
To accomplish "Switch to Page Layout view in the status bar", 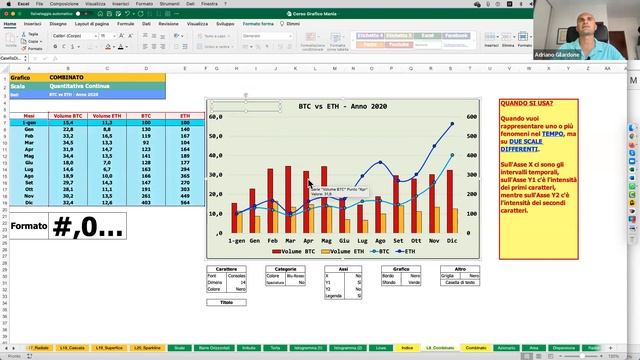I will click(x=538, y=356).
